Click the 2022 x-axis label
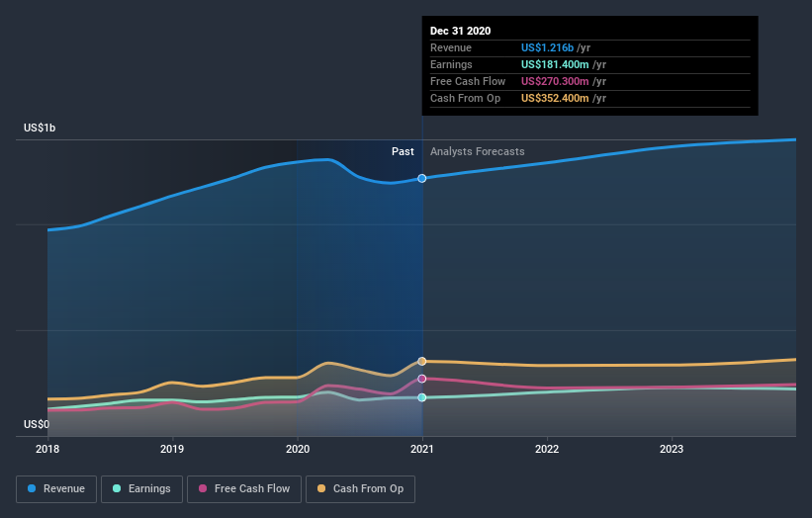 tap(547, 449)
